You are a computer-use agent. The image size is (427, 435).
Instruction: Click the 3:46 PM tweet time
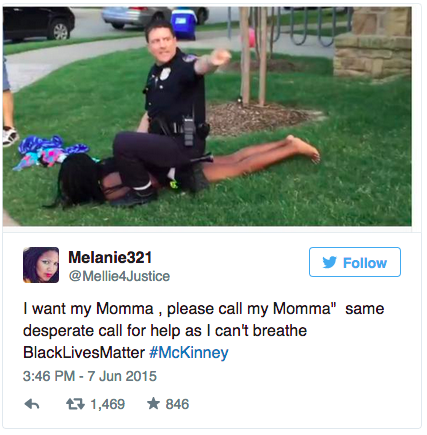[x=49, y=376]
